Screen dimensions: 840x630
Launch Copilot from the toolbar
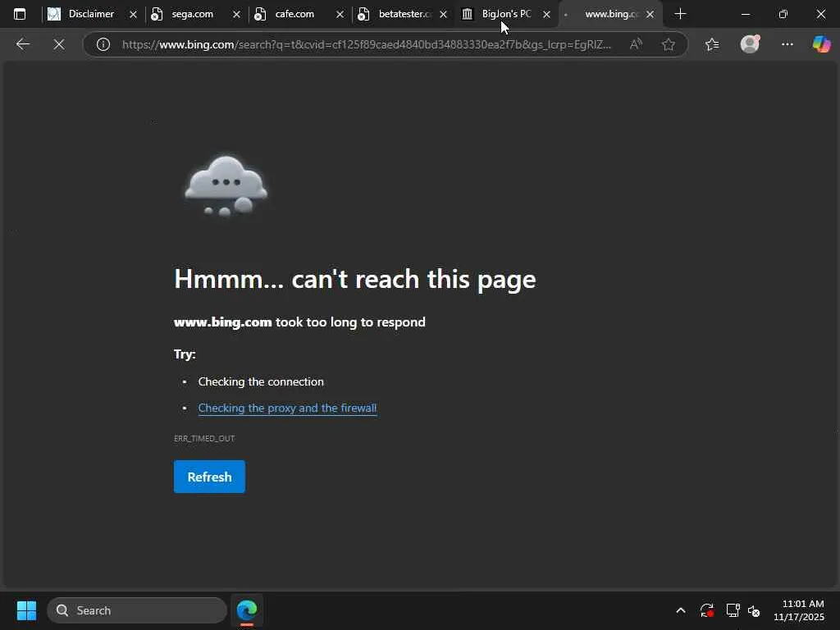tap(821, 44)
